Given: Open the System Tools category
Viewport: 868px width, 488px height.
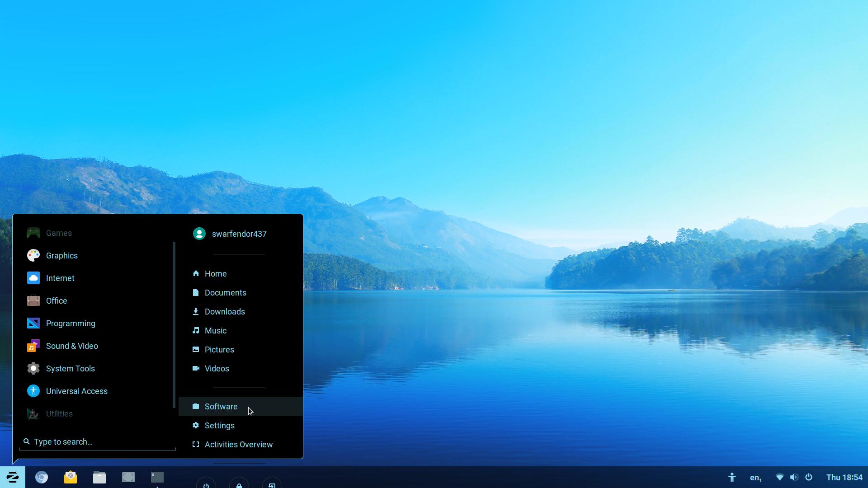Looking at the screenshot, I should click(x=71, y=368).
